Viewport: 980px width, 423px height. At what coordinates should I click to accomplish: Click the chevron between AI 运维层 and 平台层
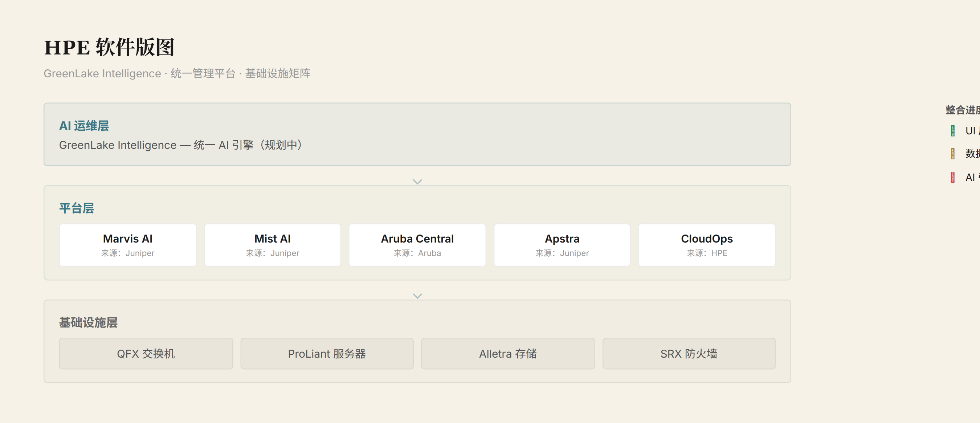coord(417,182)
